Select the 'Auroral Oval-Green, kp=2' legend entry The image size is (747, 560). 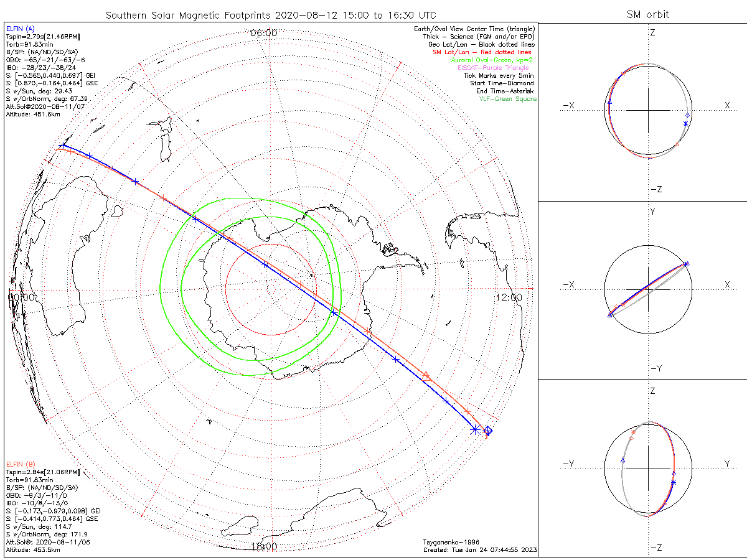pyautogui.click(x=492, y=60)
